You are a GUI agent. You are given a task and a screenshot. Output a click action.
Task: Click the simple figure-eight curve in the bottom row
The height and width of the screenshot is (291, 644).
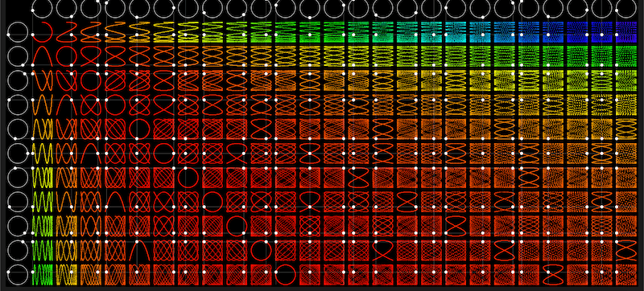(553, 275)
